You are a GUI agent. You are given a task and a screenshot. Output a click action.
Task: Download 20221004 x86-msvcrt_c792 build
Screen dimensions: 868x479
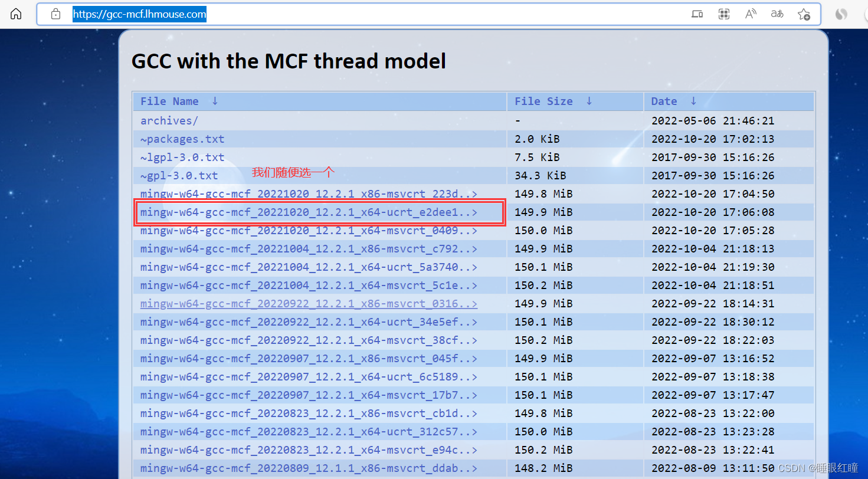point(309,248)
